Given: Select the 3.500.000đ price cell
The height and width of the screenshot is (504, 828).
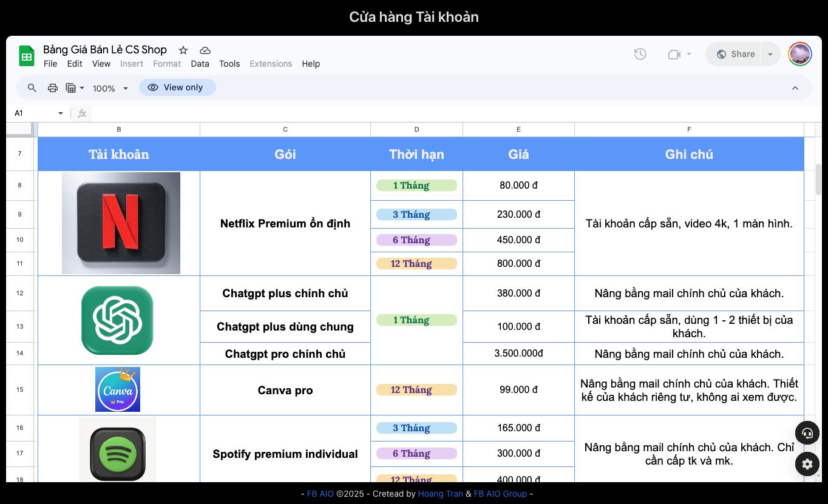Looking at the screenshot, I should [518, 354].
